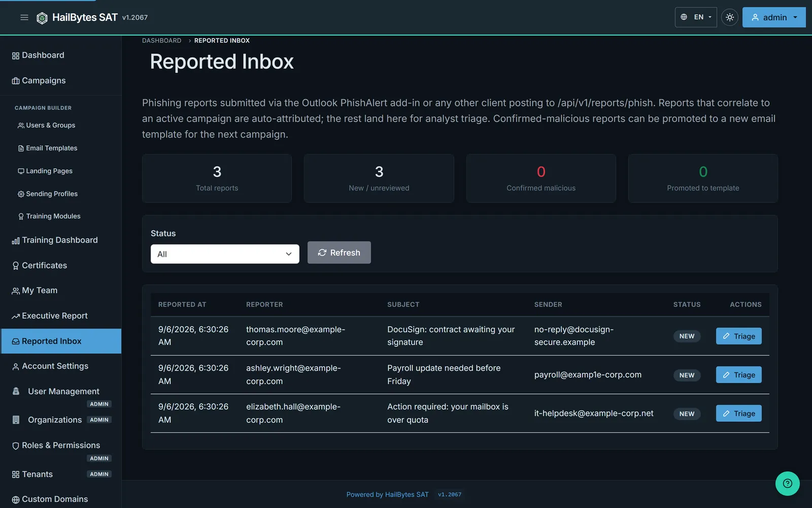Open the admin user menu
The image size is (812, 508).
click(x=774, y=17)
